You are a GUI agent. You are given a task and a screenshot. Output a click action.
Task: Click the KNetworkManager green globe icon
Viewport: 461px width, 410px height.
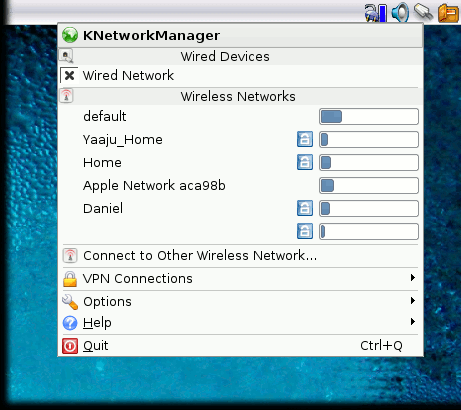tap(70, 35)
